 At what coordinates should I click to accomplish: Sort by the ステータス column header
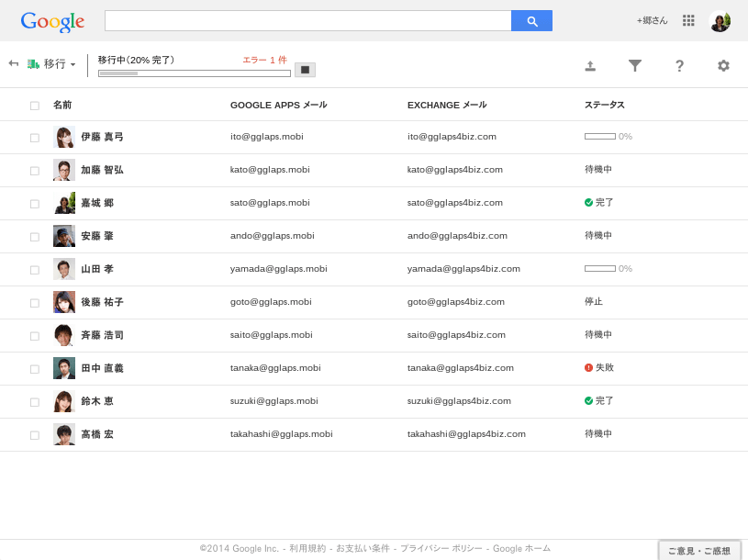(604, 105)
